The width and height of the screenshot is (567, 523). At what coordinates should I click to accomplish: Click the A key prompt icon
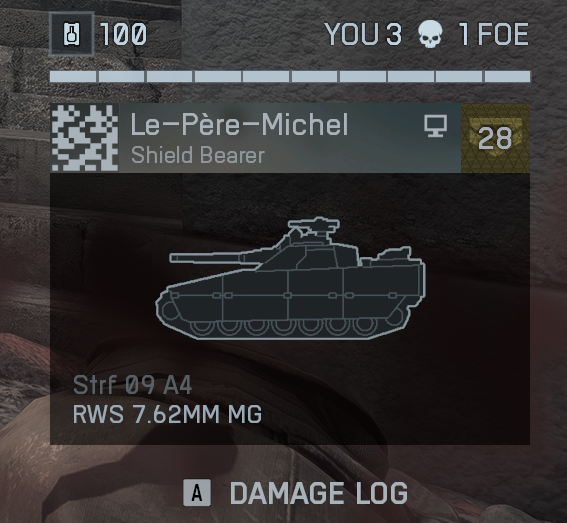(197, 492)
